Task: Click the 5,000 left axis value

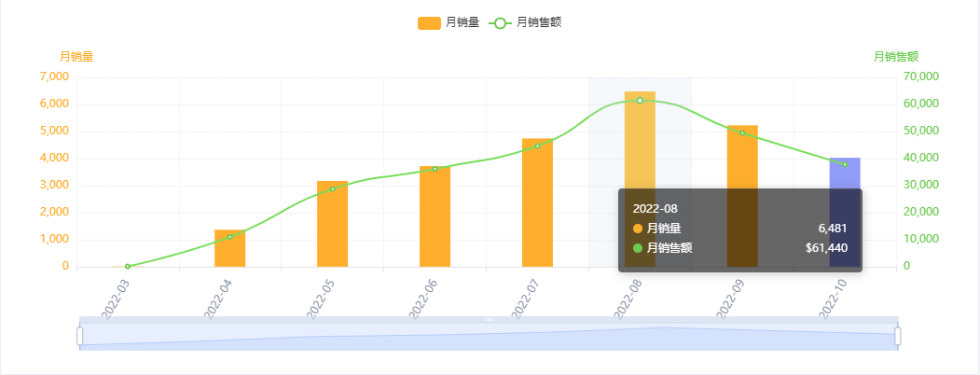Action: [56, 132]
